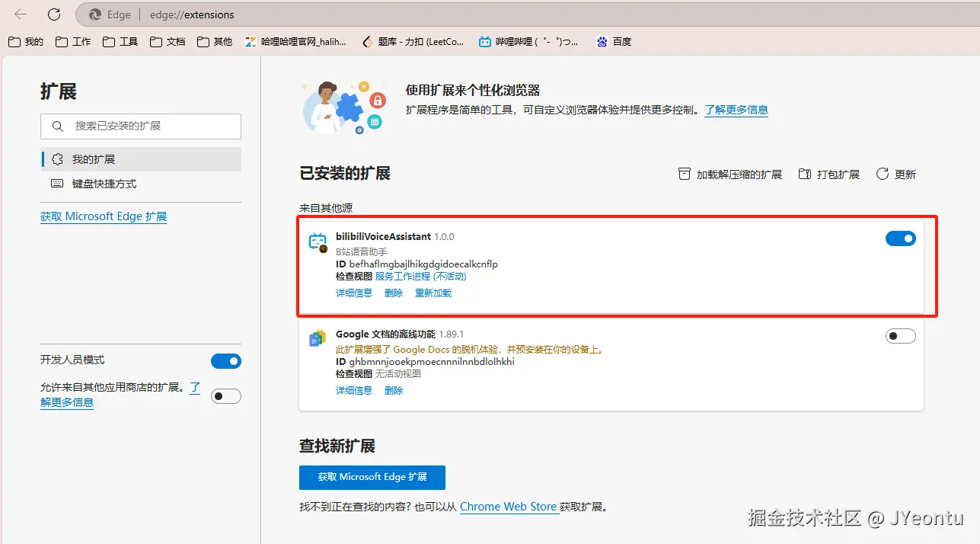Open 服务工作进程 (不活动) inspect view
Screen dimensions: 980x544
tap(420, 277)
